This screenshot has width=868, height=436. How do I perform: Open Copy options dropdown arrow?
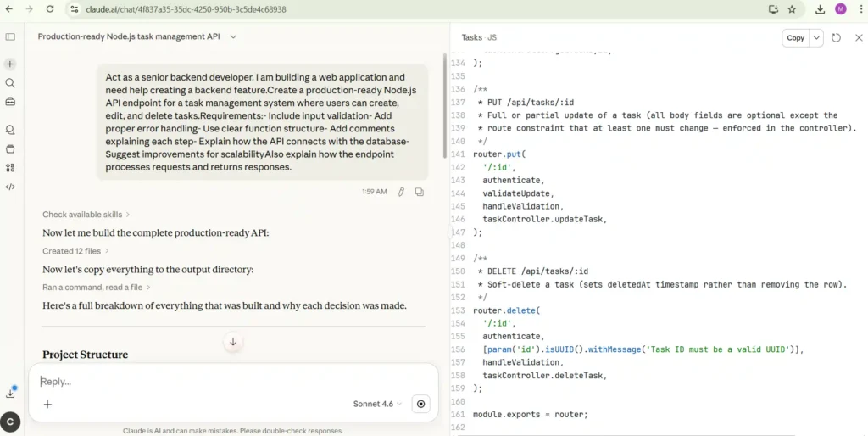pos(816,37)
